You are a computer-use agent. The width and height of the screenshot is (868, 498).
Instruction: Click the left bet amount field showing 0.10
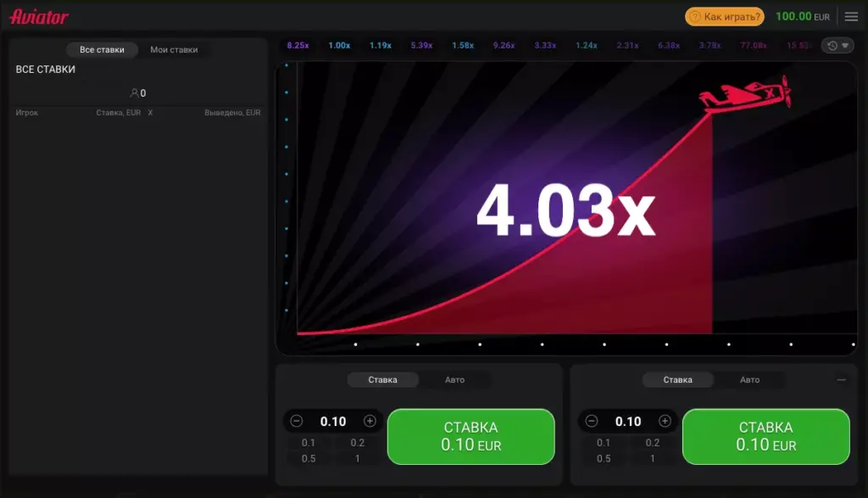(333, 422)
